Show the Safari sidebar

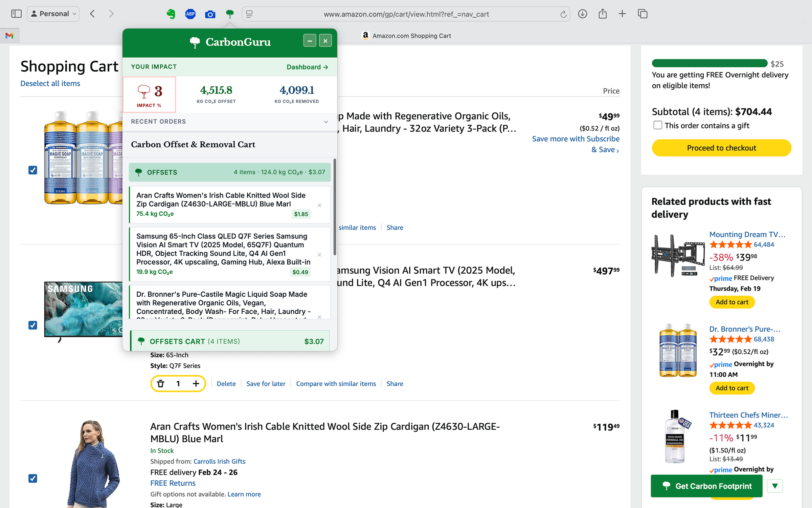pos(16,14)
